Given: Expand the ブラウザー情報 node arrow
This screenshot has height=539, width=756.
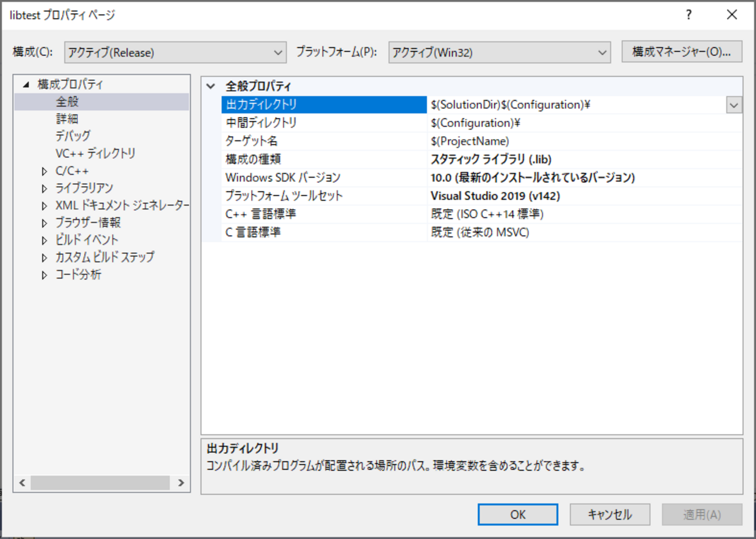Looking at the screenshot, I should 44,223.
